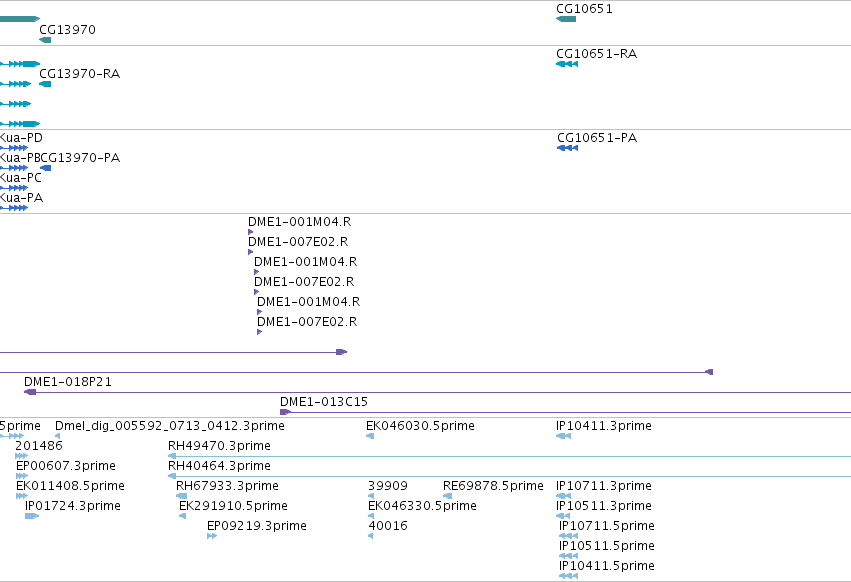Viewport: 851px width, 582px height.
Task: Select the EP09219.3prime EST label
Action: pyautogui.click(x=257, y=527)
